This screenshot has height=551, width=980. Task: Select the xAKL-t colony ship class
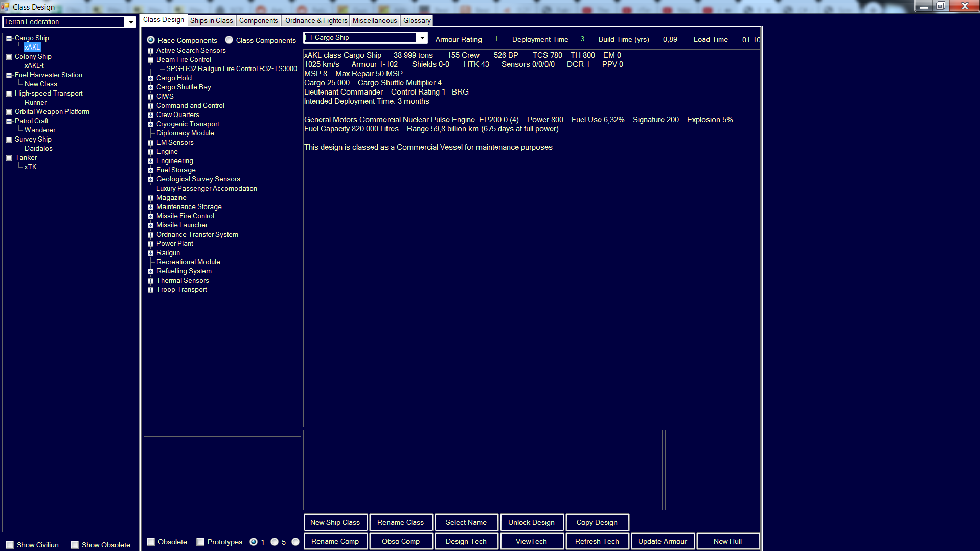(34, 66)
